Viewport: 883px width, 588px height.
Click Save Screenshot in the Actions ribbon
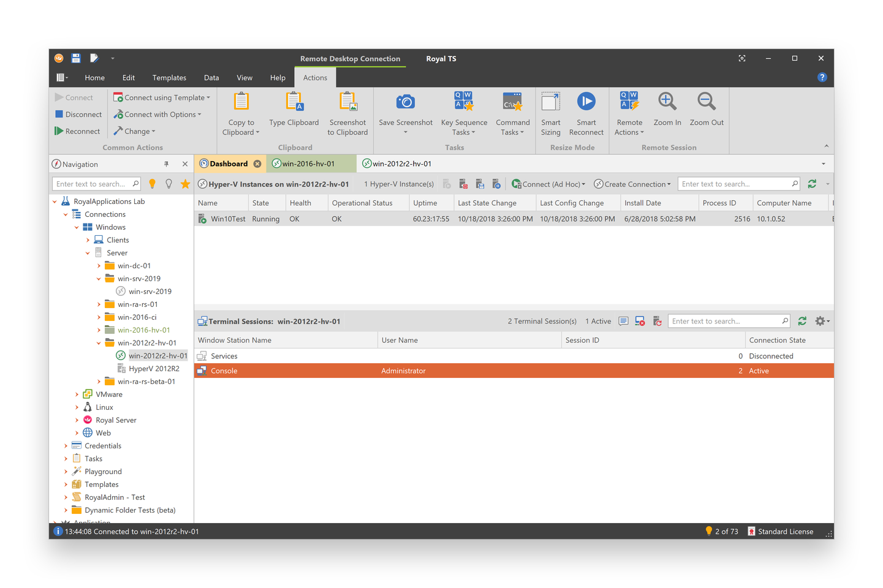click(x=405, y=113)
